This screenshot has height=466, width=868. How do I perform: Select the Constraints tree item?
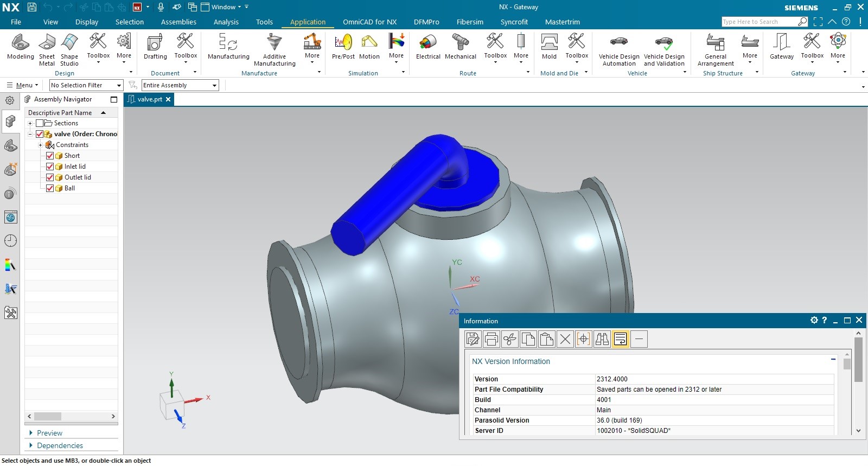pos(72,145)
